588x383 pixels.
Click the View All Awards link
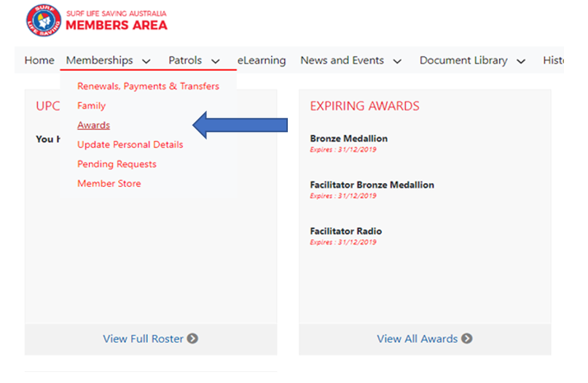click(418, 338)
